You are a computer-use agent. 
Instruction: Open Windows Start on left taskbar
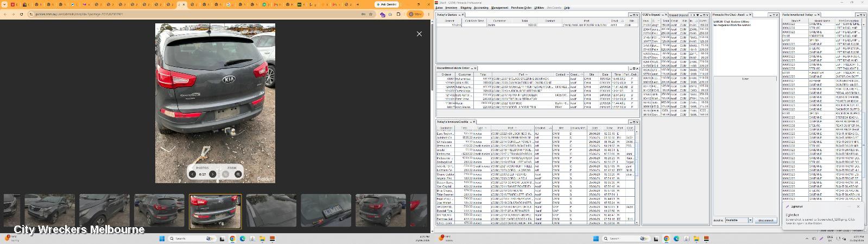click(x=161, y=239)
